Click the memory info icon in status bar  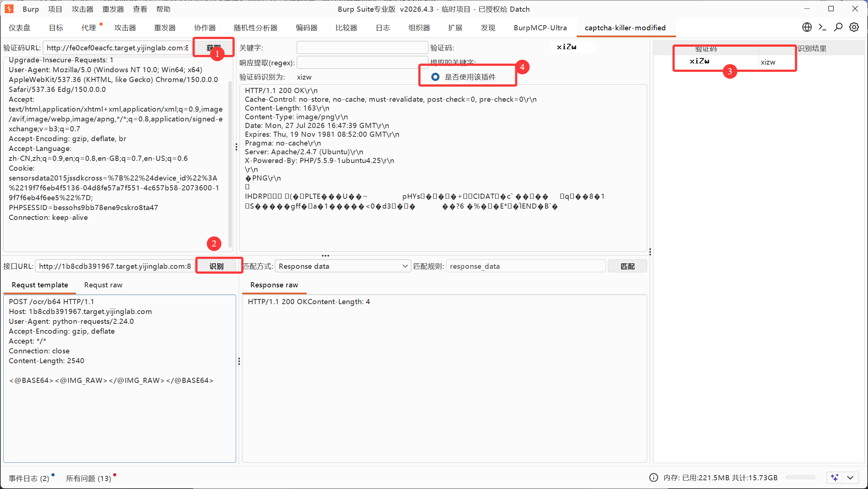click(654, 478)
